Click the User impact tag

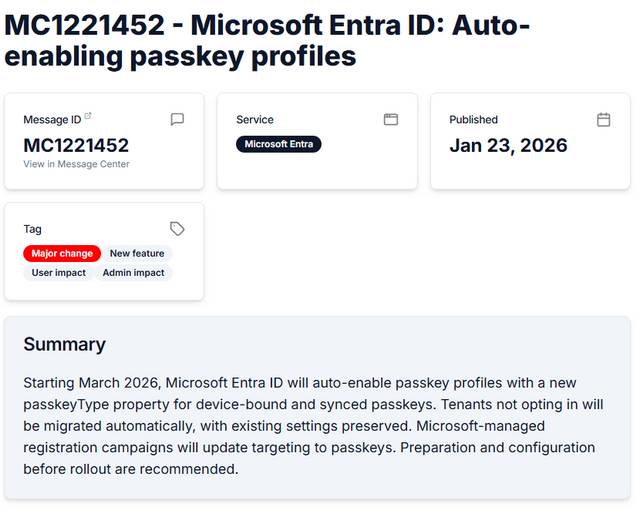[x=59, y=272]
